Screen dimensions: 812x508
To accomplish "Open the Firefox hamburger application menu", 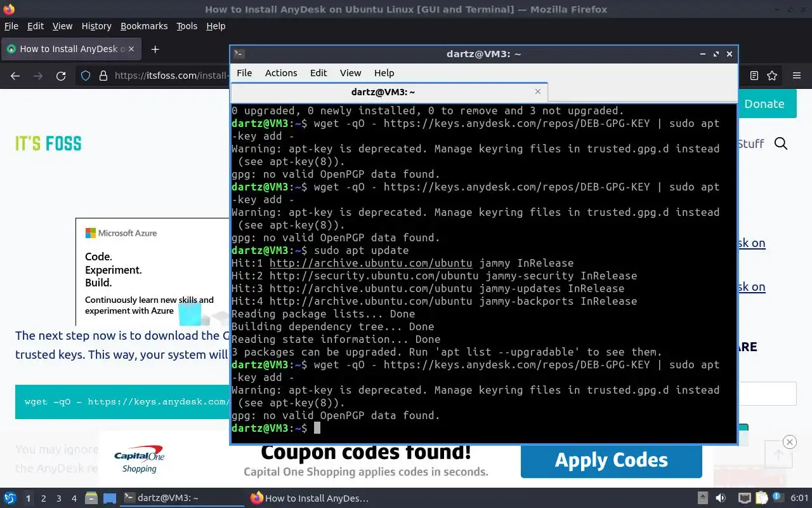I will pyautogui.click(x=797, y=76).
